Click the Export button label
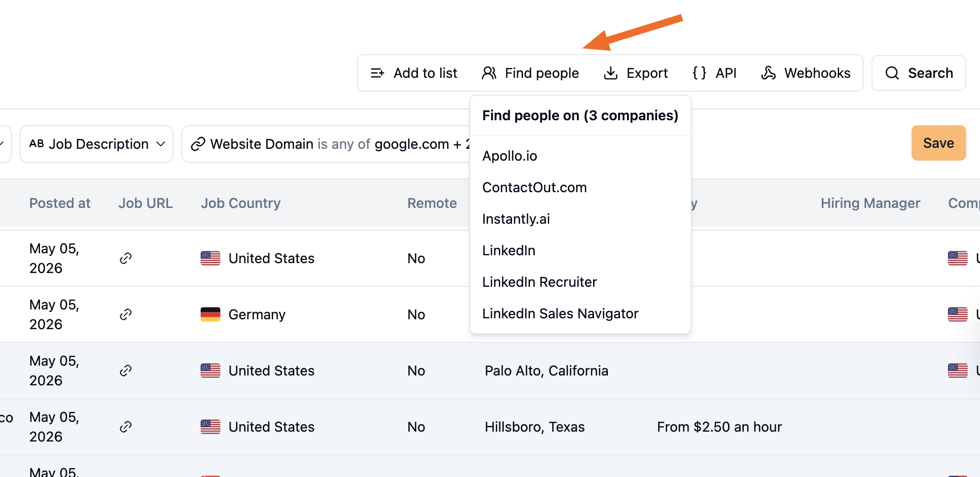Viewport: 980px width, 477px height. pos(647,73)
